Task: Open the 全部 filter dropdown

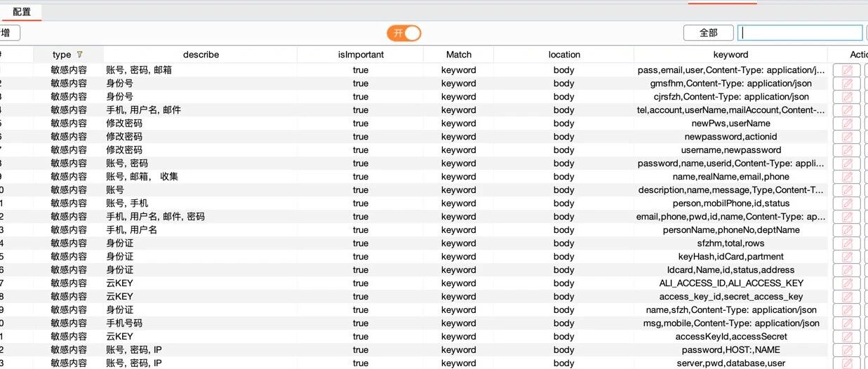Action: (x=708, y=33)
